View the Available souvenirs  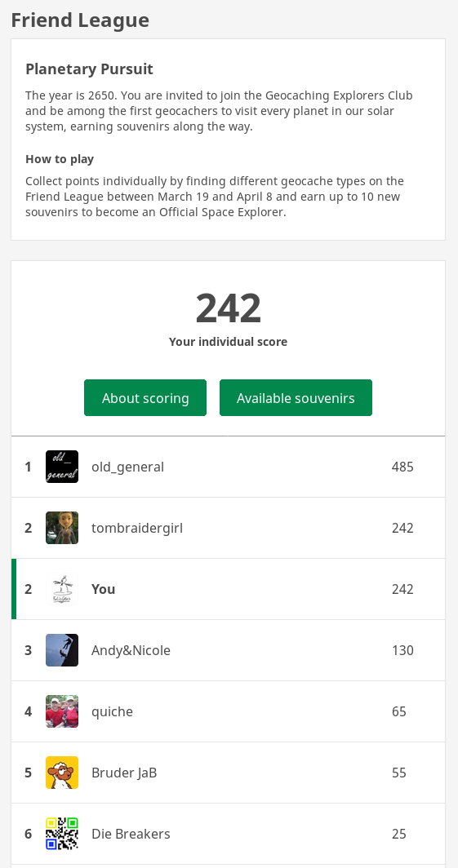click(x=296, y=397)
